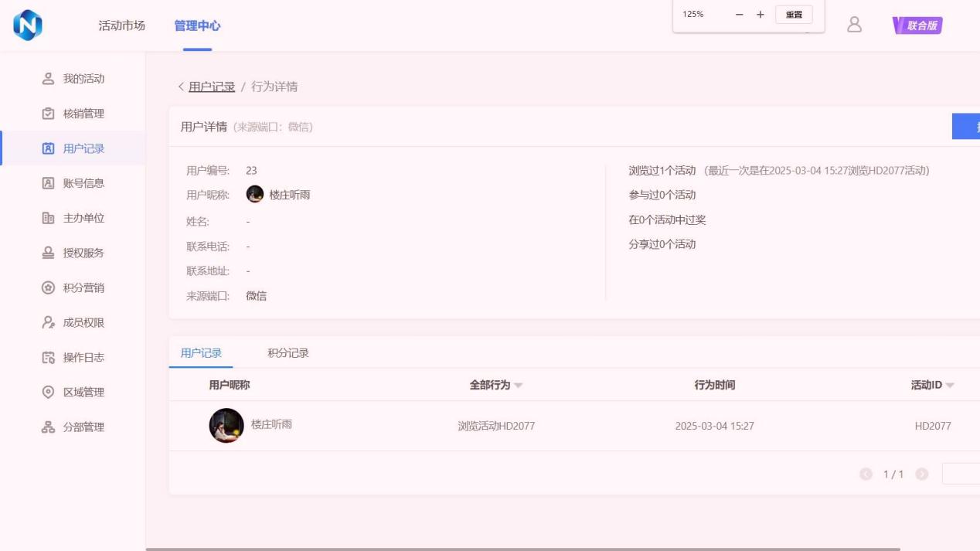The image size is (980, 551).
Task: Switch to the 积分记录 tab
Action: [x=288, y=353]
